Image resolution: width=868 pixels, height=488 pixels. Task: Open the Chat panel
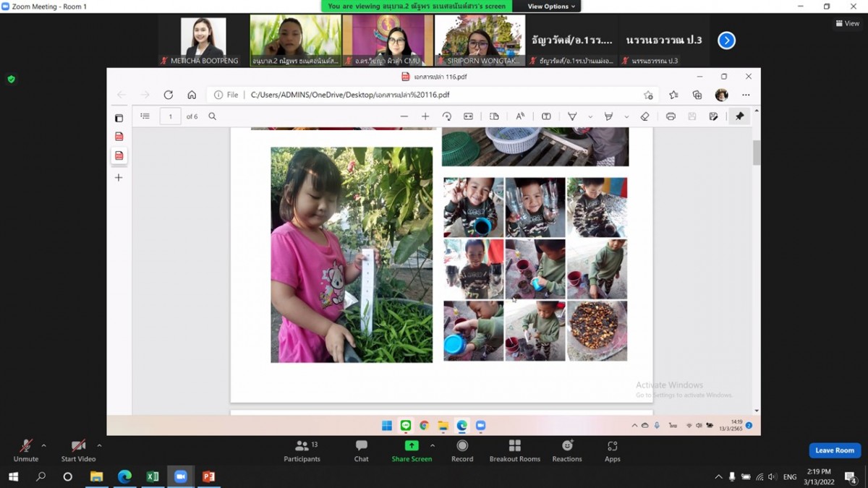361,450
